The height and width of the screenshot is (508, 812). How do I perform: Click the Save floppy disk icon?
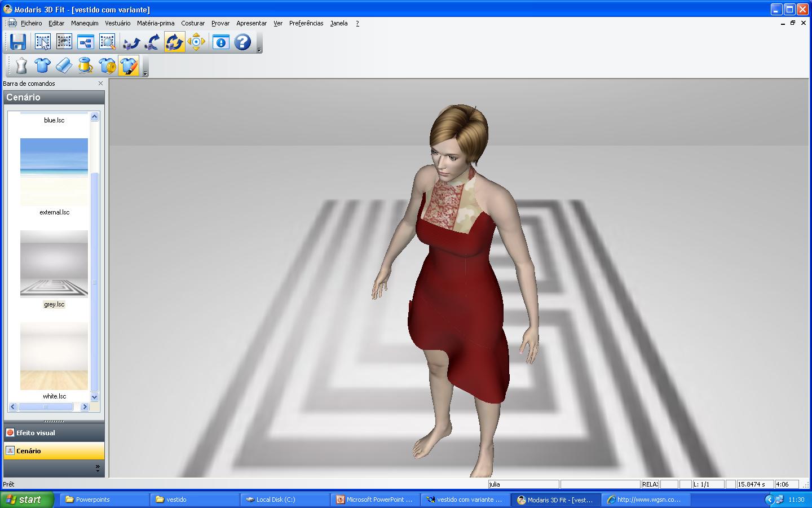pyautogui.click(x=18, y=42)
